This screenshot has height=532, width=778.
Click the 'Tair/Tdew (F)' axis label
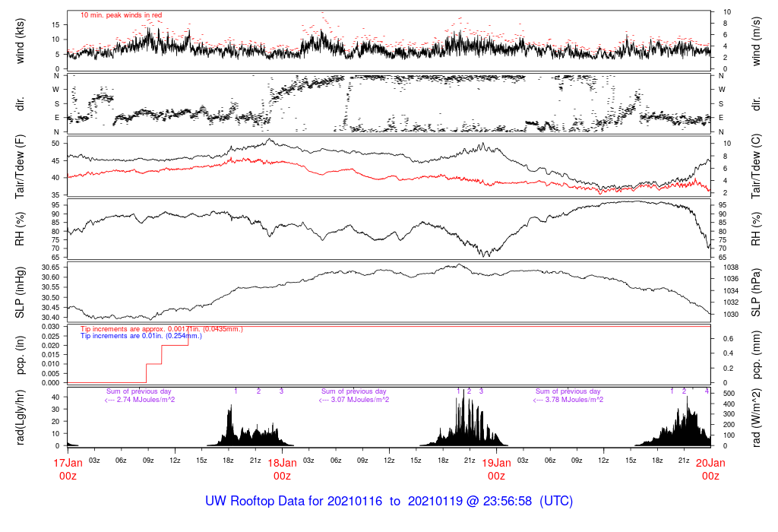pos(20,166)
